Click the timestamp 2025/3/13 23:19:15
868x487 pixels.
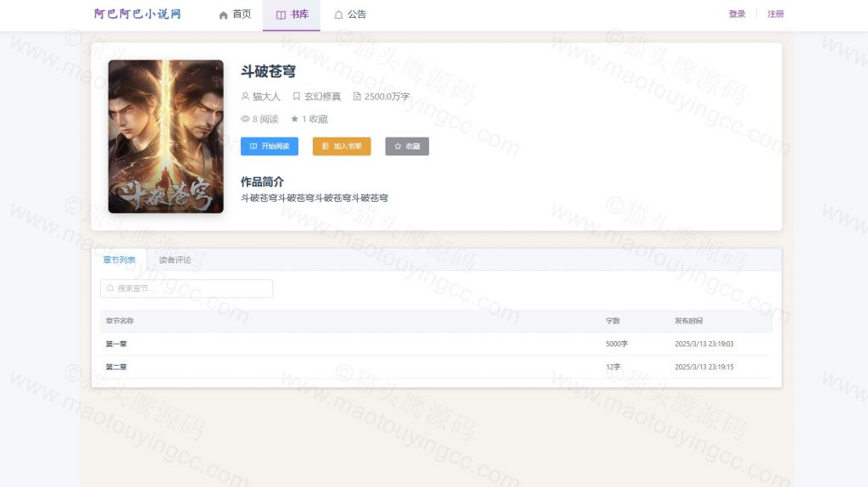704,367
